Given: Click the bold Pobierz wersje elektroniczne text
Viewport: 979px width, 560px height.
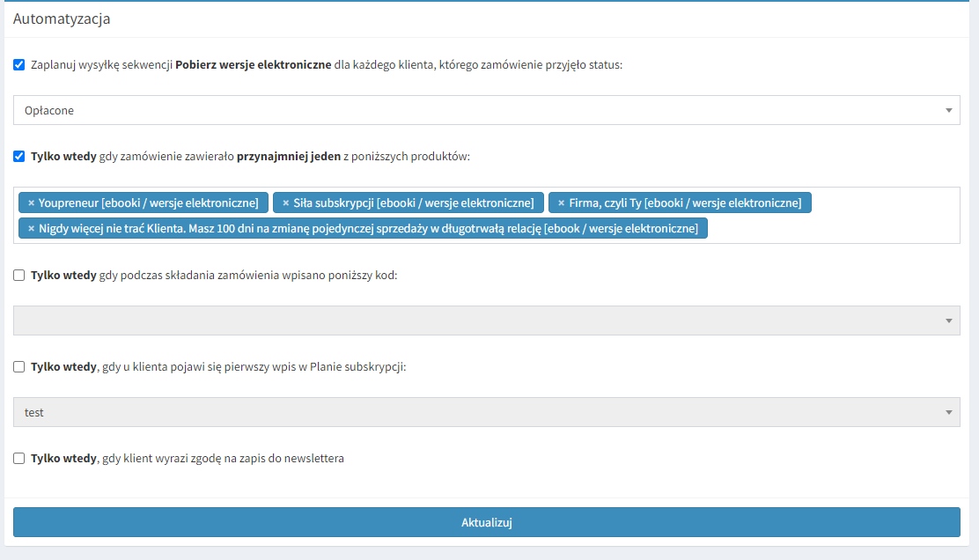Looking at the screenshot, I should pos(254,64).
